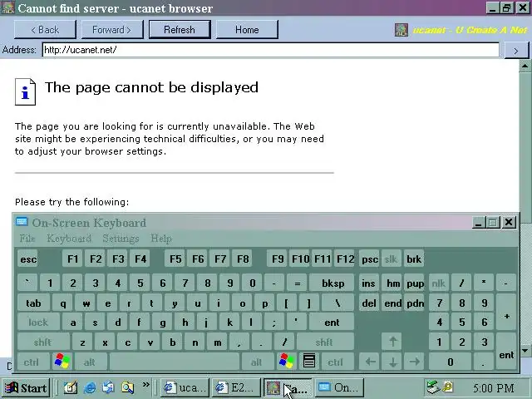Launch Internet Explorer from quick launch
532x399 pixels.
90,387
